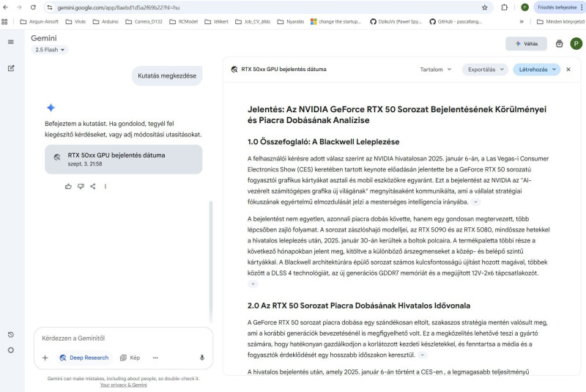Open the Létrehozás dropdown
Screen dimensions: 586x392
coord(537,69)
